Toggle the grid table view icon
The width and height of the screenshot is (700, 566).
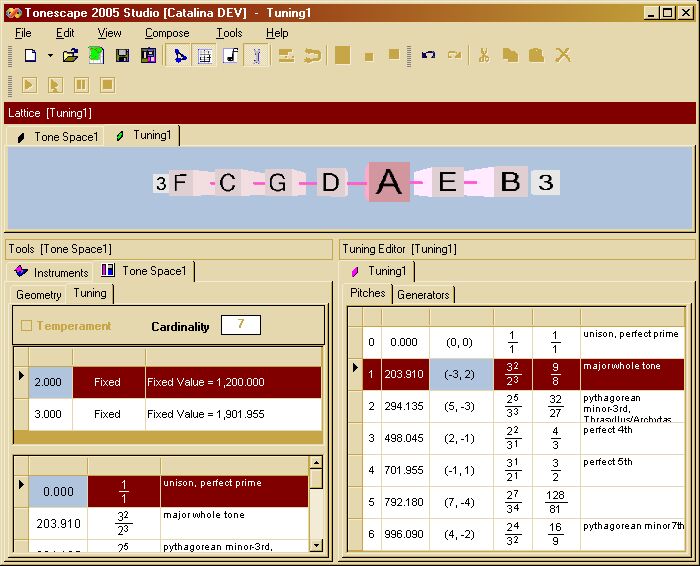tap(204, 56)
